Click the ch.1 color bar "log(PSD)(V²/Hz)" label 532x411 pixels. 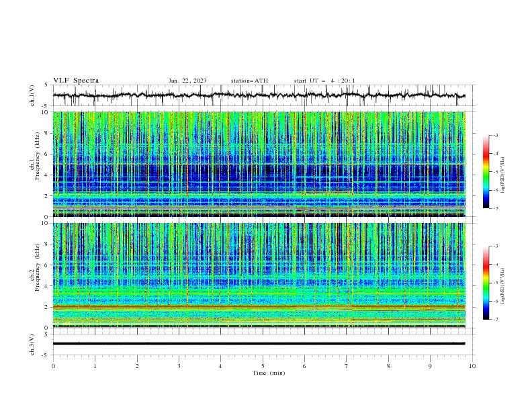tap(502, 175)
